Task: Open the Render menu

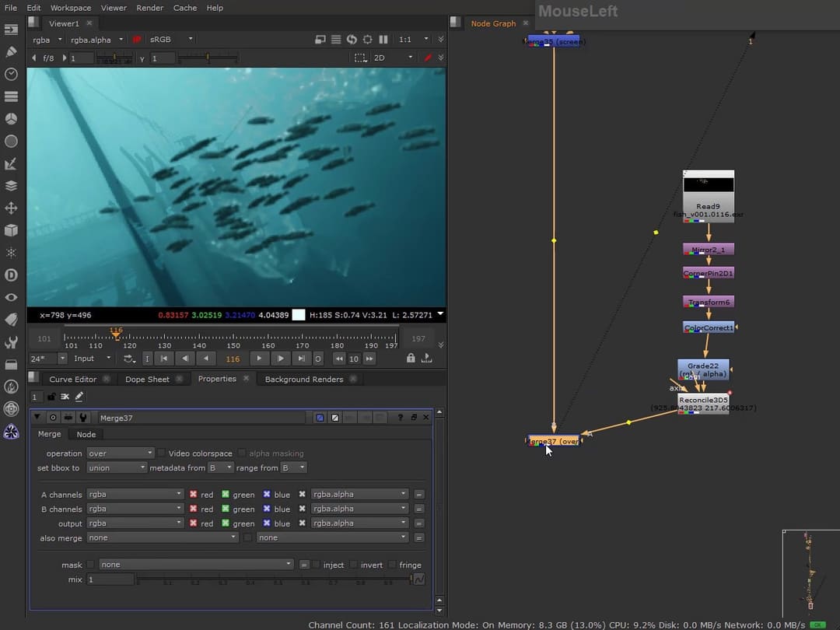Action: tap(149, 8)
